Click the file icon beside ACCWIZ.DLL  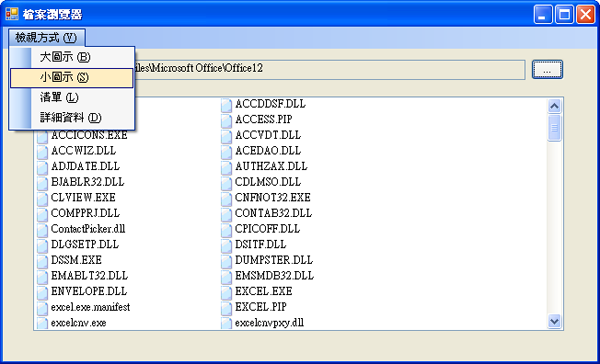click(42, 152)
